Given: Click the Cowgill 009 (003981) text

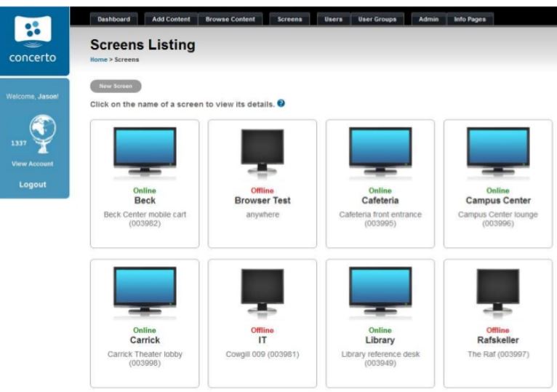Looking at the screenshot, I should tap(263, 354).
